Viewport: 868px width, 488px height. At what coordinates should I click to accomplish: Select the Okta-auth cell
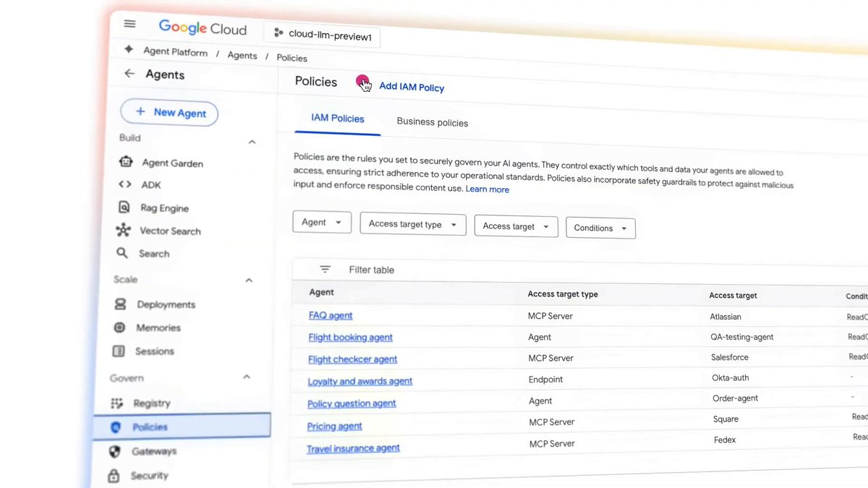click(x=730, y=377)
